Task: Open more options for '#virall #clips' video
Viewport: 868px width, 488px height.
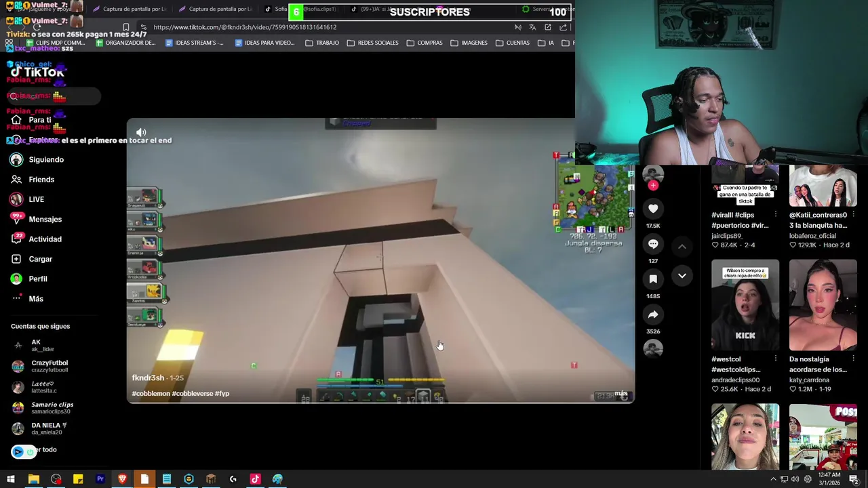Action: pyautogui.click(x=776, y=215)
